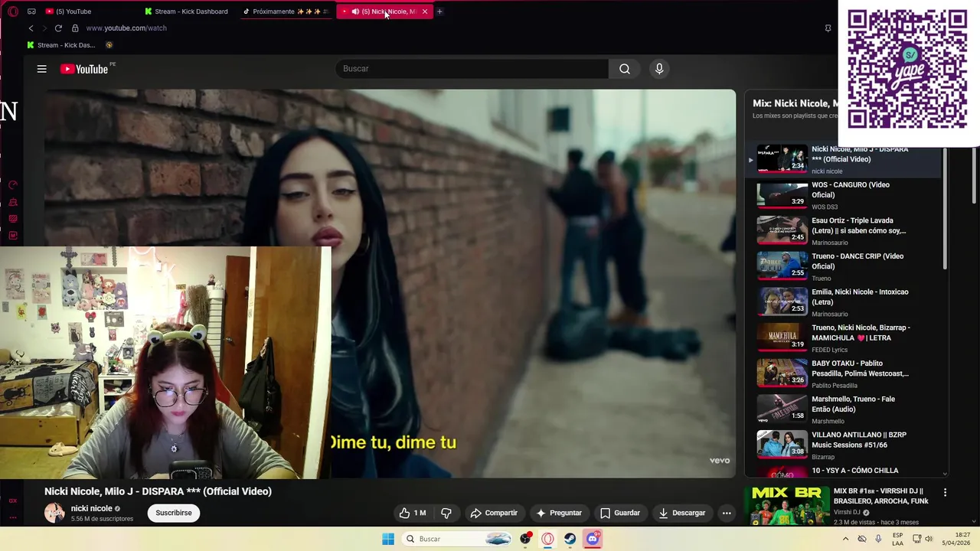Viewport: 980px width, 551px height.
Task: Switch to the TikTok 'Próximamente' tab
Action: 285,11
